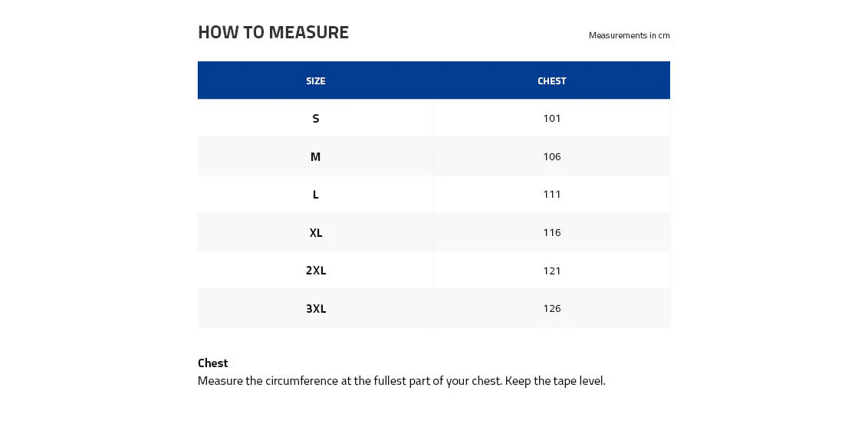Click size L in the table

pos(316,194)
